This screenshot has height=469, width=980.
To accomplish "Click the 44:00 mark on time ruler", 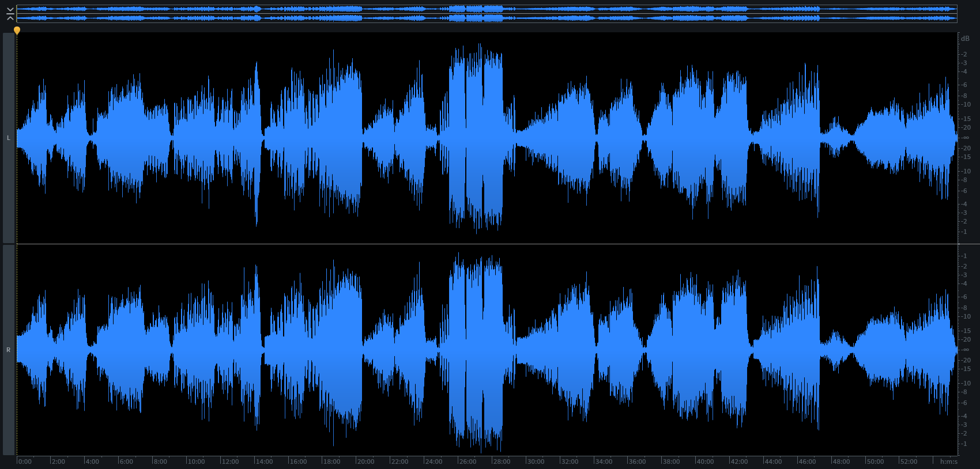I will tap(773, 462).
